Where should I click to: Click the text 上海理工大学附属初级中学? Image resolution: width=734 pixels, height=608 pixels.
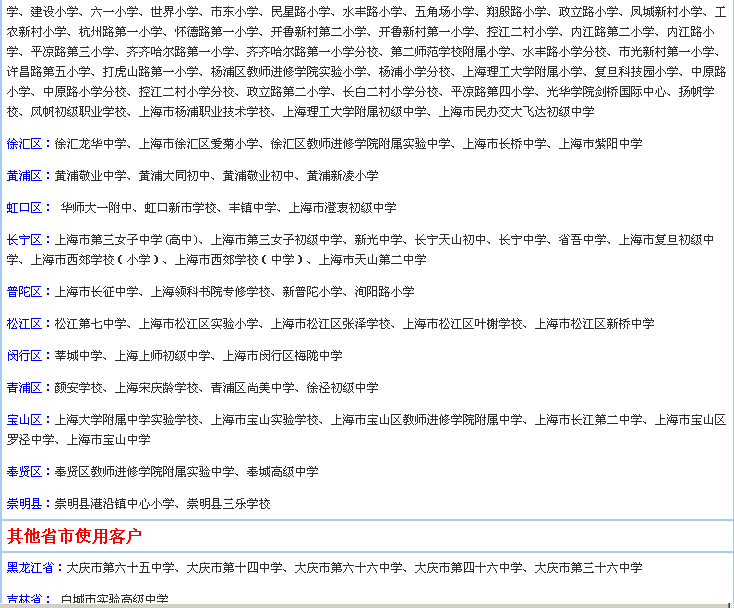coord(355,111)
